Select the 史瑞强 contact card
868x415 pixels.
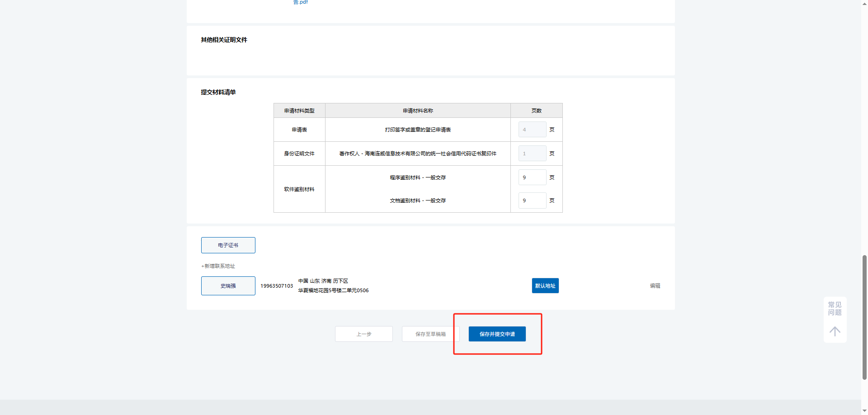(228, 286)
